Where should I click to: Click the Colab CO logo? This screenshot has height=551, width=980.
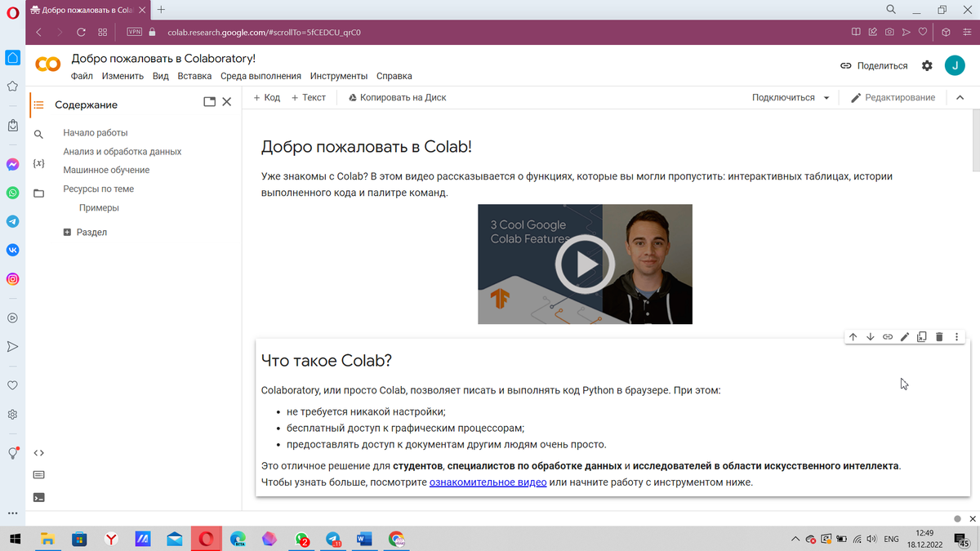(x=48, y=65)
